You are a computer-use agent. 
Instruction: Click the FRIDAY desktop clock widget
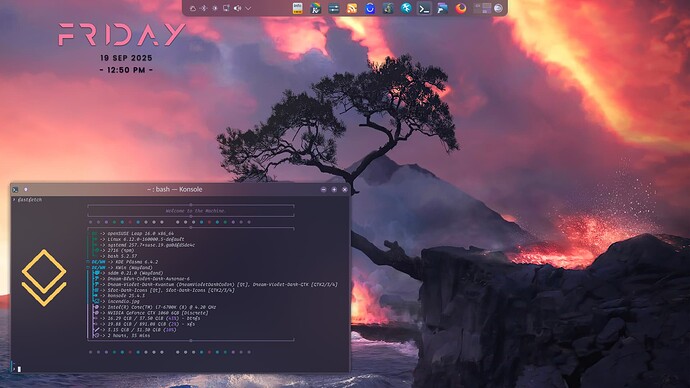point(122,35)
